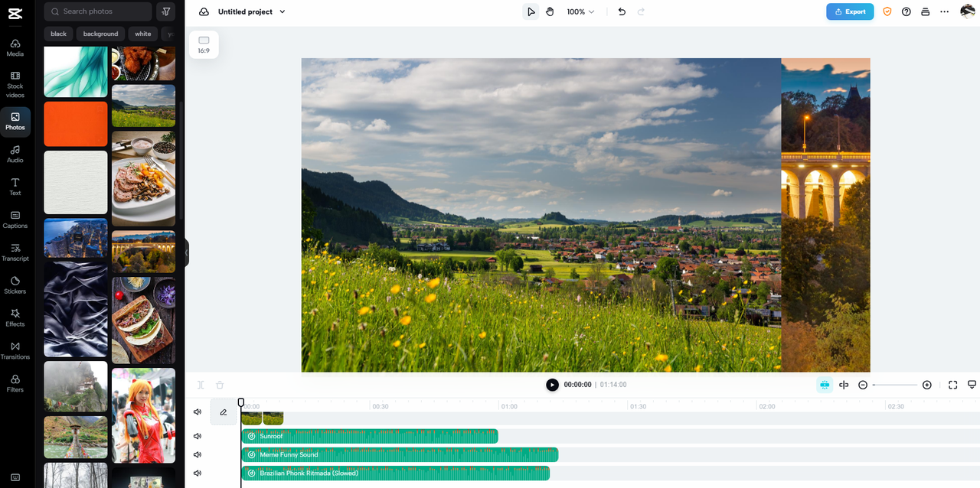Open the Stock videos panel
Screen dimensions: 980x488
(x=15, y=84)
